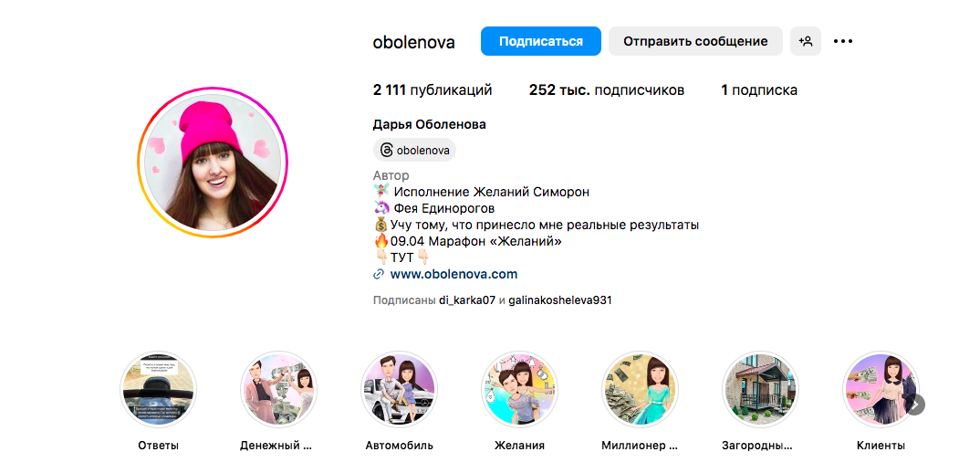Viewport: 980px width, 473px height.
Task: View the 252 тыс. подписчиков list
Action: pos(606,90)
